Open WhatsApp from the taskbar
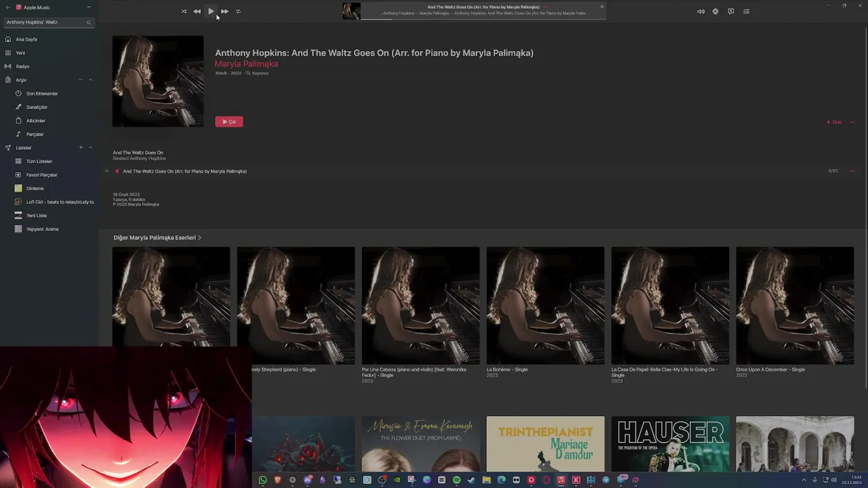Image resolution: width=868 pixels, height=488 pixels. [262, 480]
